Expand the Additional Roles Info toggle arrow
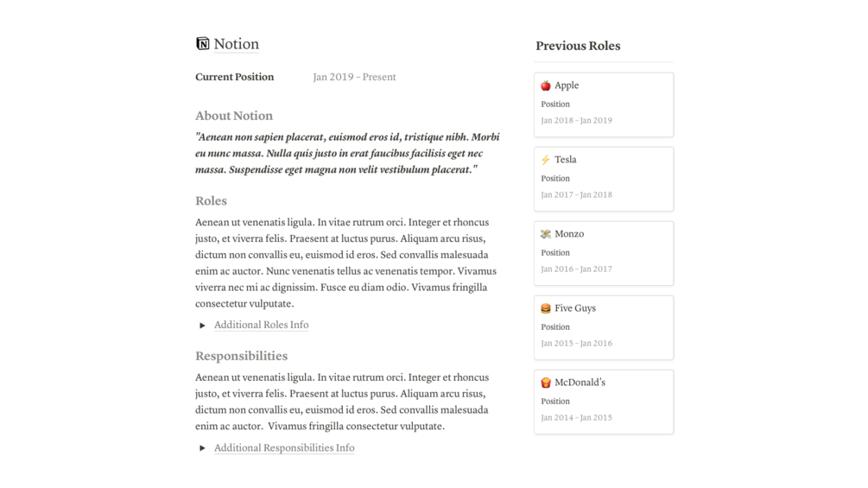 click(x=203, y=326)
